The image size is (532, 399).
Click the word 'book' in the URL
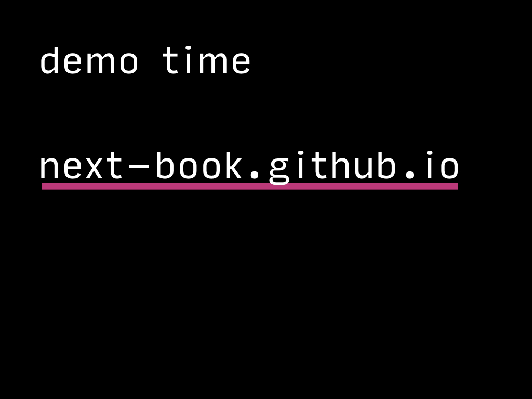point(199,165)
